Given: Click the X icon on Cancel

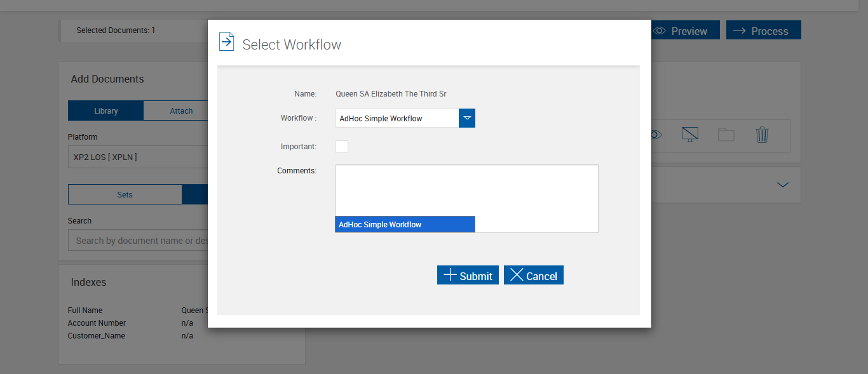Looking at the screenshot, I should 517,275.
